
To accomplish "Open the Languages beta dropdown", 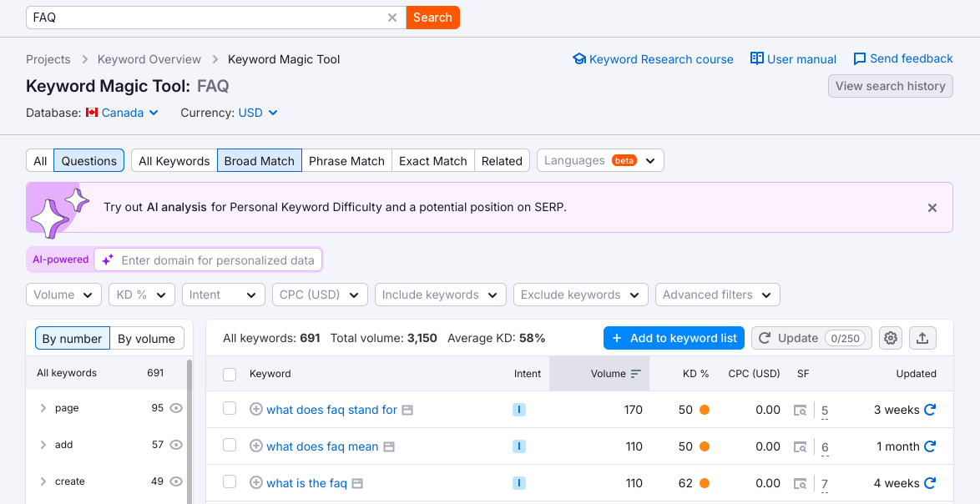I will pyautogui.click(x=599, y=160).
